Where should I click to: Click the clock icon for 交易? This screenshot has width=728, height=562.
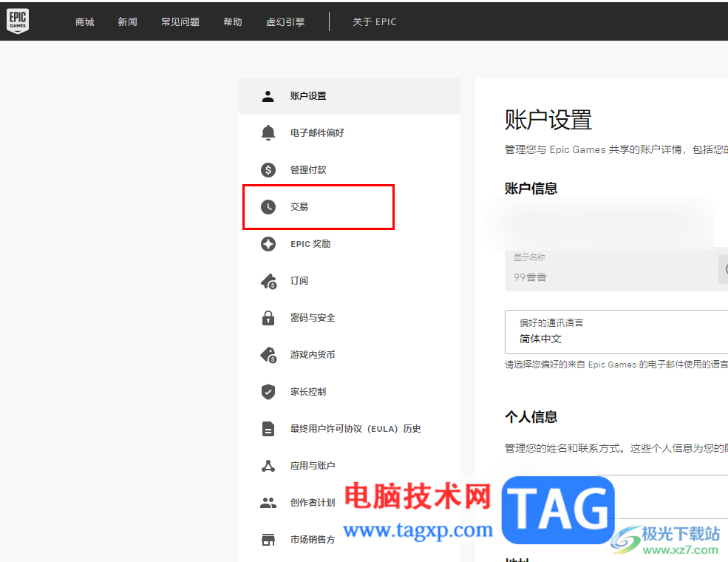tap(268, 207)
